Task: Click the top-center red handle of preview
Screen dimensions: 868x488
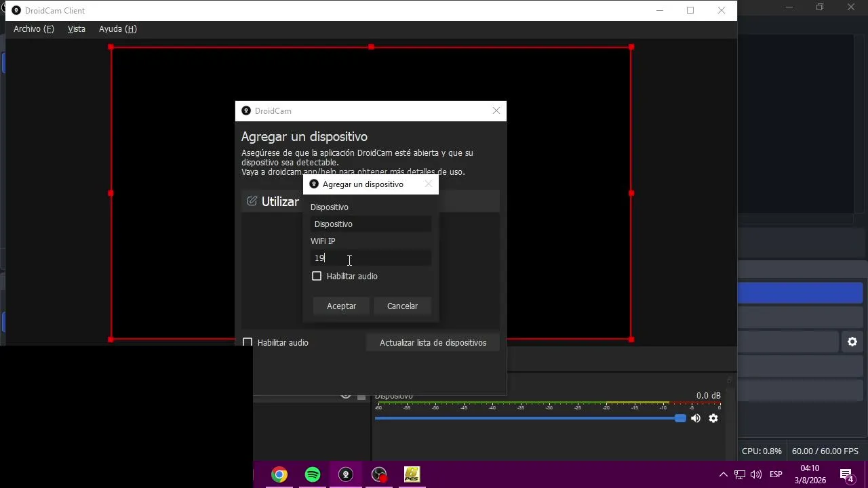Action: [x=371, y=47]
